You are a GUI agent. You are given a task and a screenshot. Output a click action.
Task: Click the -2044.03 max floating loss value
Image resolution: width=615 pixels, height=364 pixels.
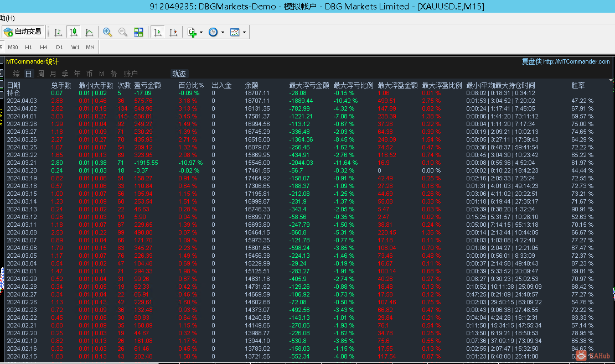(x=301, y=163)
